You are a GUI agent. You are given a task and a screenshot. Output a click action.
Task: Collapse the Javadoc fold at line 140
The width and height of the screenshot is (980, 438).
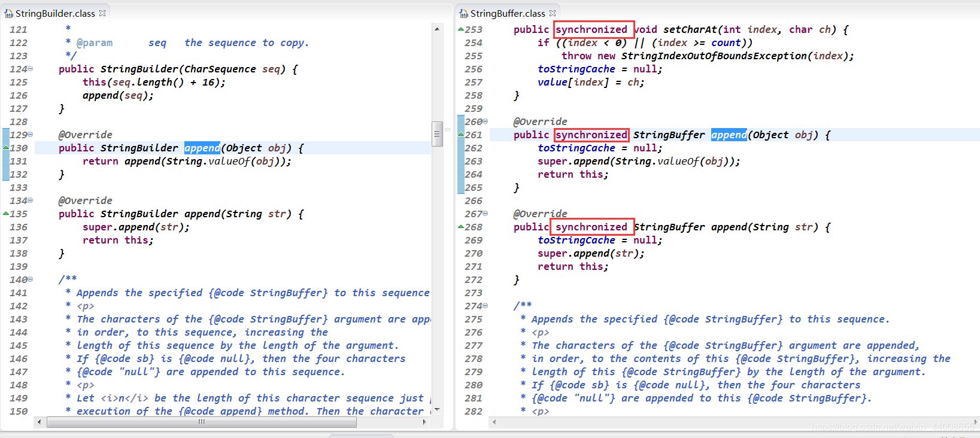click(x=31, y=279)
